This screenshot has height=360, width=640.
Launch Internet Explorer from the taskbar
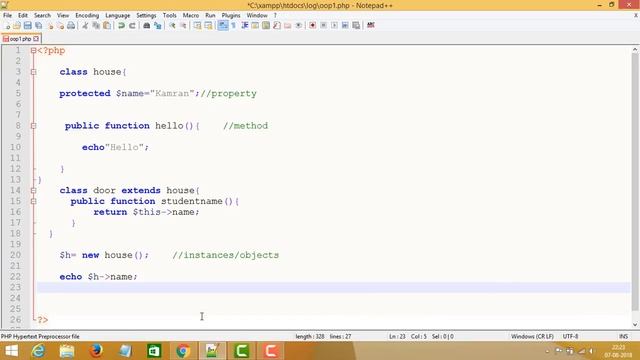pos(38,351)
